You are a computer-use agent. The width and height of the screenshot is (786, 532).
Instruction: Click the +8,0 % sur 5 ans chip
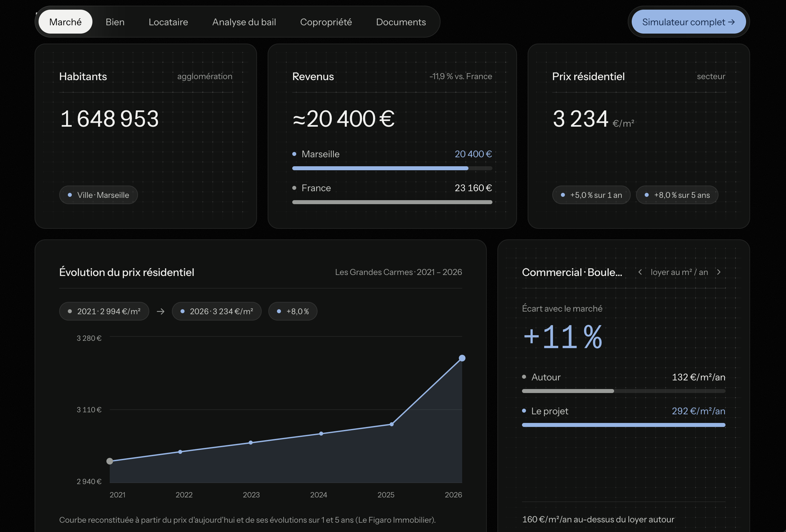[677, 195]
